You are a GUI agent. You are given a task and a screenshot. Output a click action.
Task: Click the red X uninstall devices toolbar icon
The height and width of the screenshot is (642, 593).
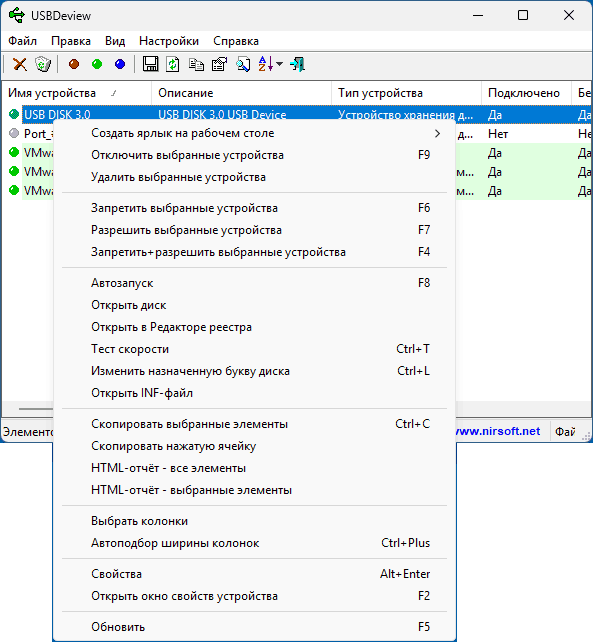click(19, 64)
